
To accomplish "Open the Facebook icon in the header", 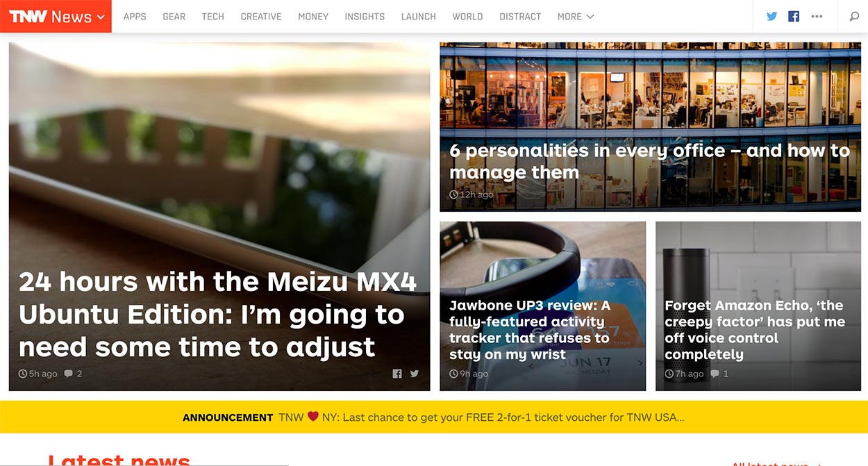I will click(x=794, y=17).
